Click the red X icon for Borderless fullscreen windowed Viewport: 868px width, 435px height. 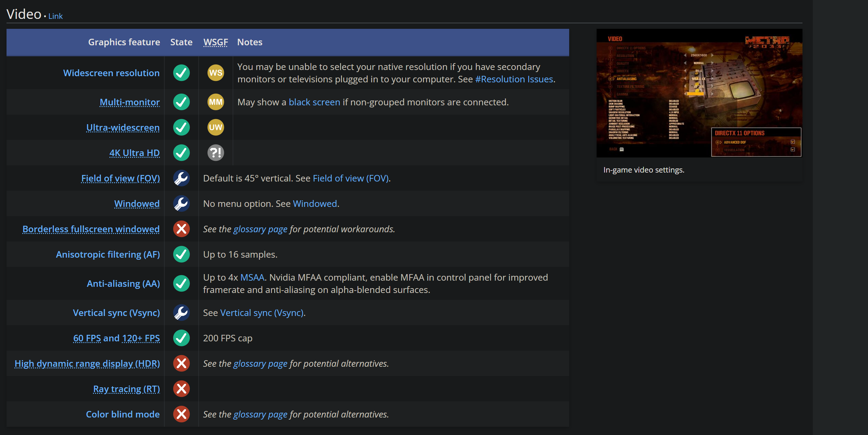point(181,229)
